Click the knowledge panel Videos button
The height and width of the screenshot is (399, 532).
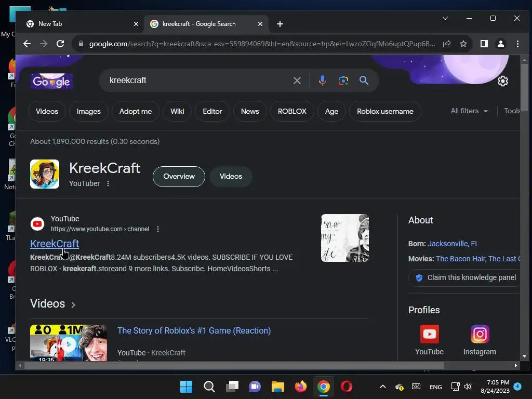[231, 177]
